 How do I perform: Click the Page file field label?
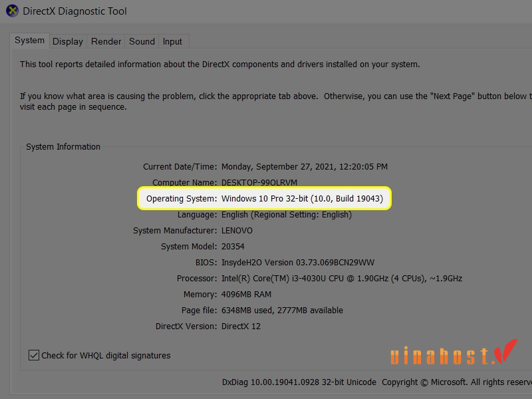click(199, 311)
